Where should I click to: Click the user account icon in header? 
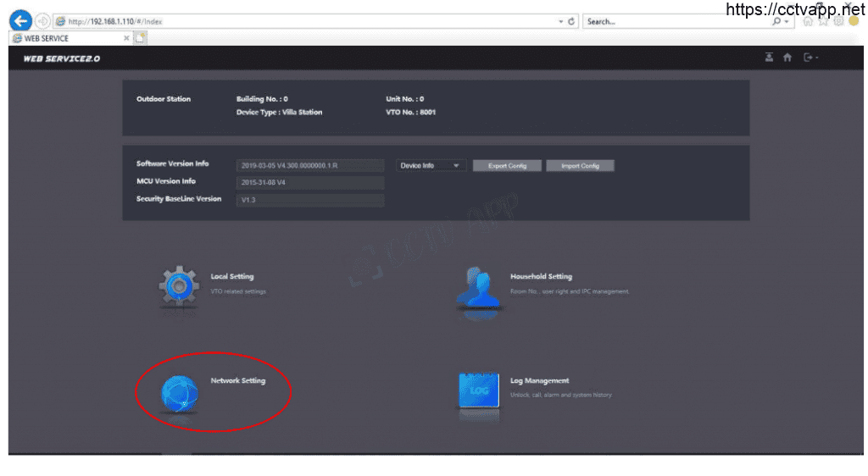tap(769, 58)
